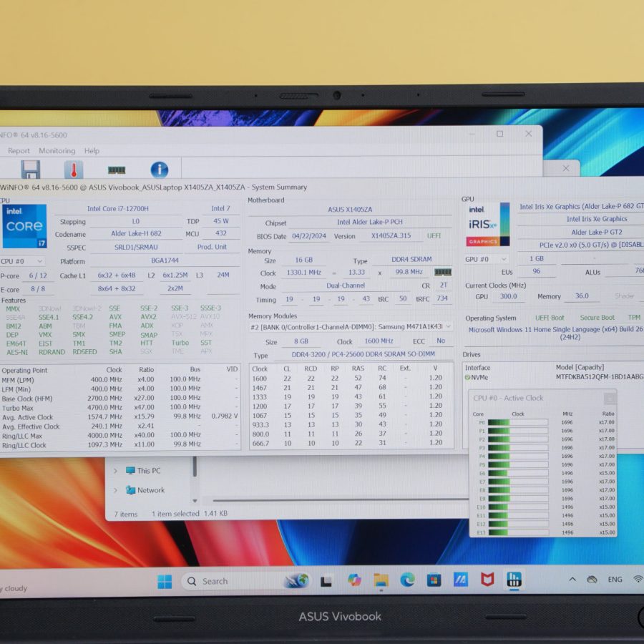The image size is (644, 644).
Task: Click the Turbo Max operating point row
Action: tap(120, 408)
